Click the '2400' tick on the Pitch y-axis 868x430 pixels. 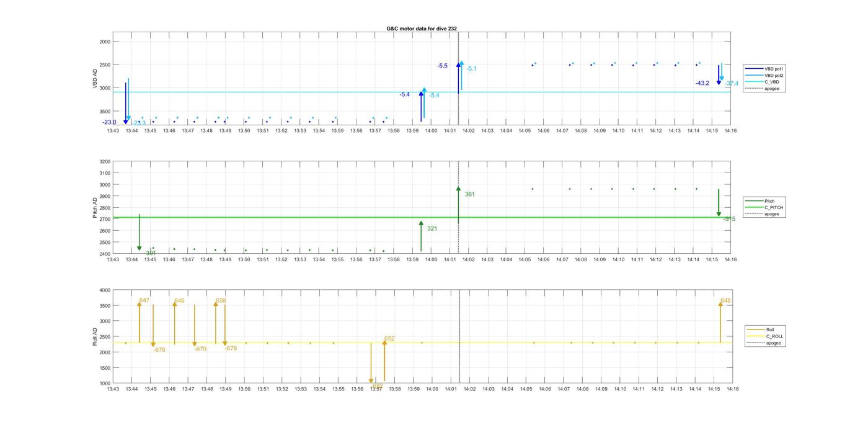(x=105, y=254)
